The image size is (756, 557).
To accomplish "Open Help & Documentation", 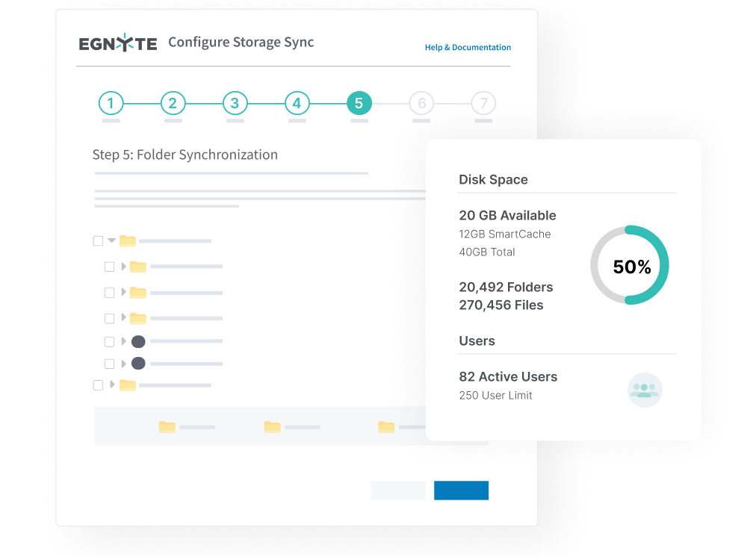I will click(x=468, y=47).
